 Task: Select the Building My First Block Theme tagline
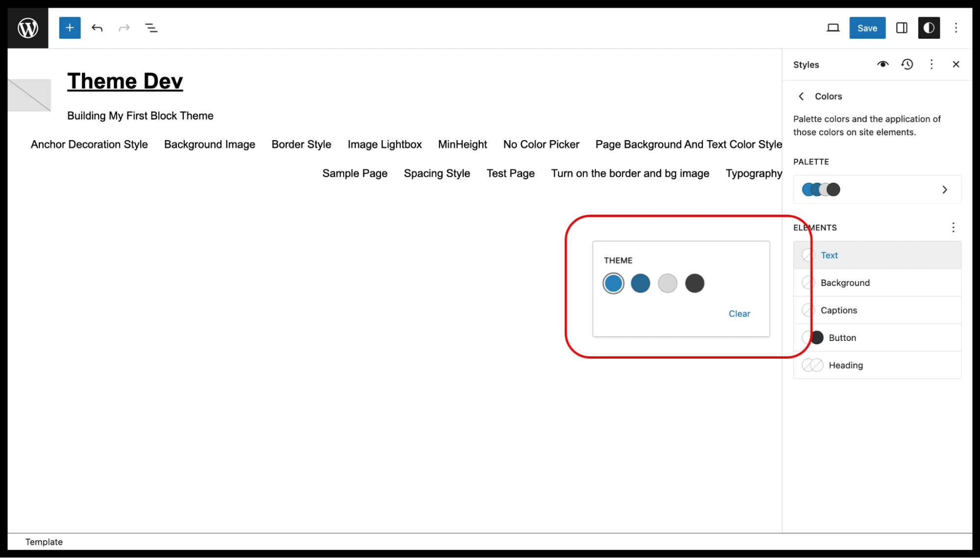(x=140, y=116)
